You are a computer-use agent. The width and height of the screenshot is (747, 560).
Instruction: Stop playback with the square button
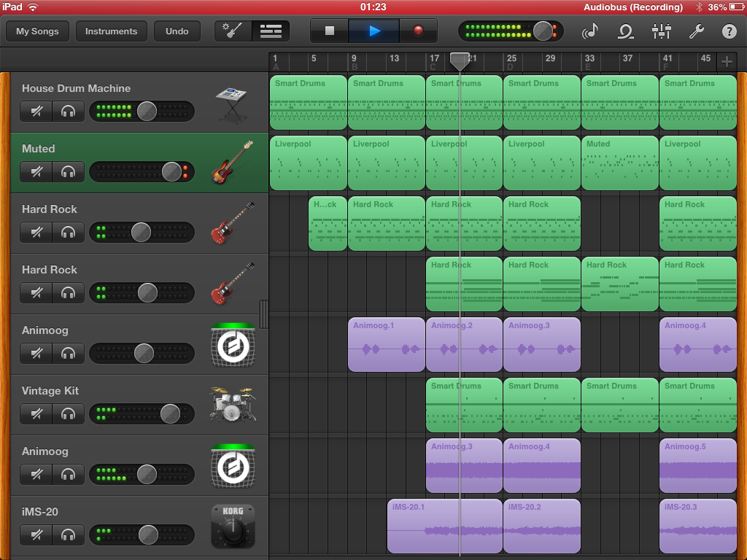pyautogui.click(x=329, y=31)
